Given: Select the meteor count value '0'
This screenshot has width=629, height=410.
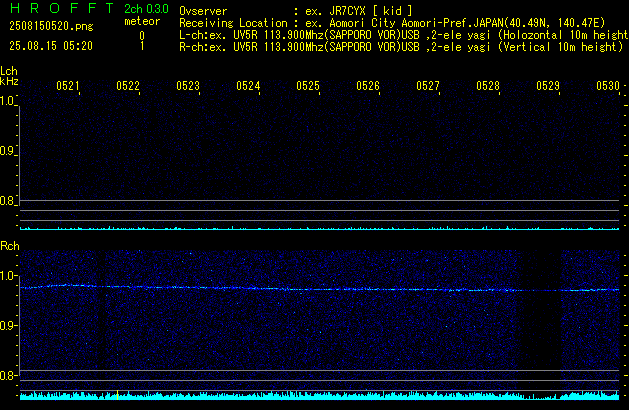Looking at the screenshot, I should click(x=142, y=36).
